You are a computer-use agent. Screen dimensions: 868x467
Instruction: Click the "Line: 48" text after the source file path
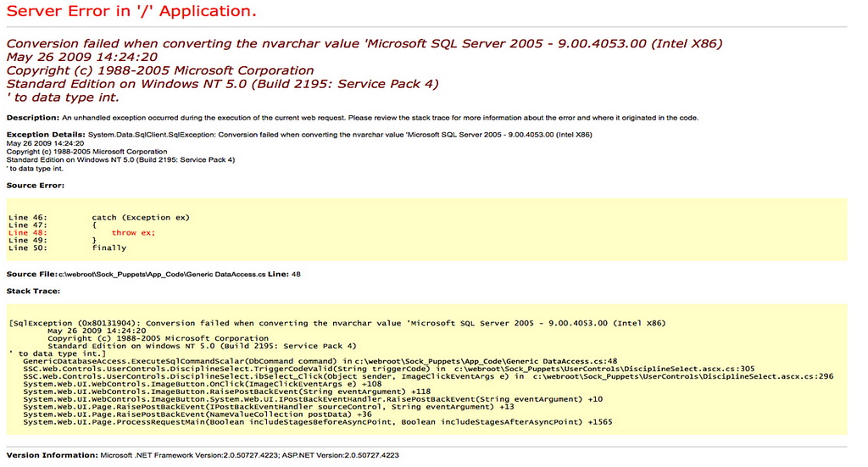pyautogui.click(x=284, y=275)
